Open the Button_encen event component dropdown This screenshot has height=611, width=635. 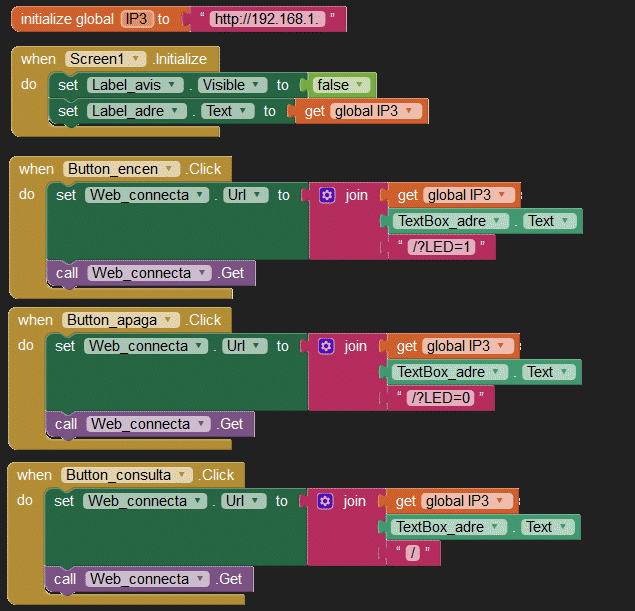(x=171, y=169)
